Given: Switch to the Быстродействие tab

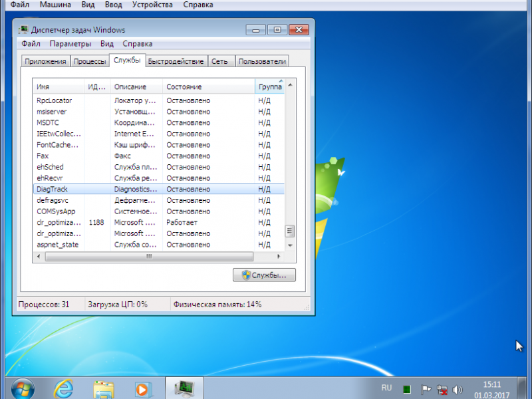Looking at the screenshot, I should [x=176, y=61].
